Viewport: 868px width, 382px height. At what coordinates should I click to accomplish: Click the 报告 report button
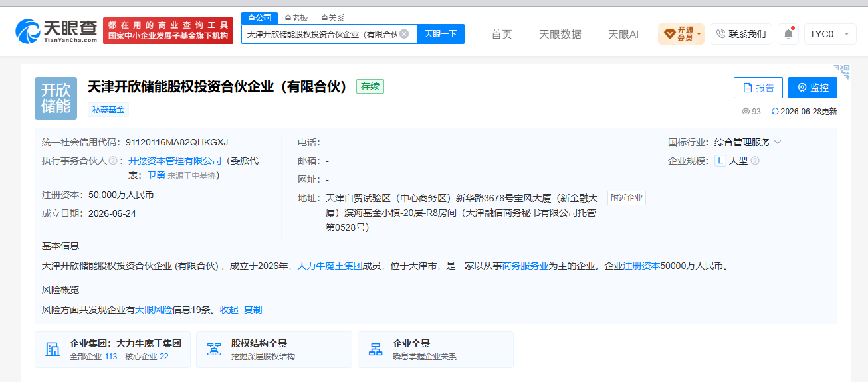click(x=758, y=88)
